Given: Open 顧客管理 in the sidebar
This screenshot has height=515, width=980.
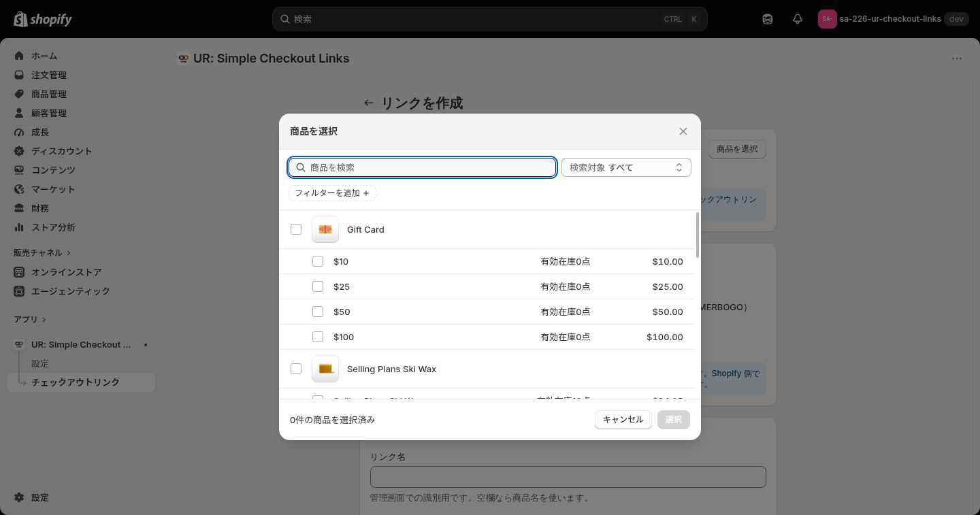Looking at the screenshot, I should click(81, 113).
